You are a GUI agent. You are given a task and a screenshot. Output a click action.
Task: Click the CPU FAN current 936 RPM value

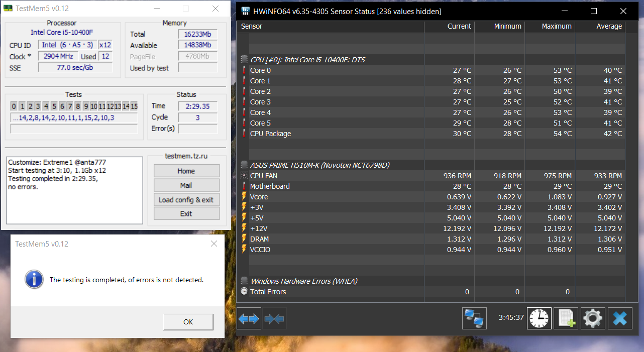[457, 176]
